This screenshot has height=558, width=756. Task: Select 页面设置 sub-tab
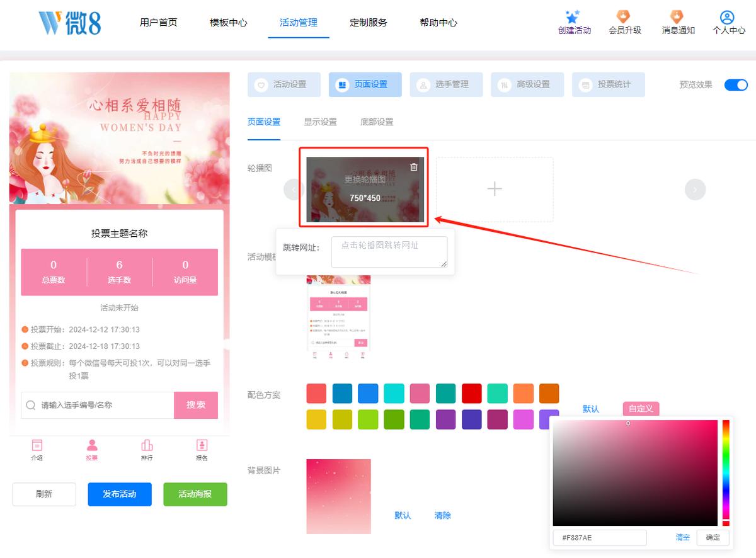click(x=264, y=122)
